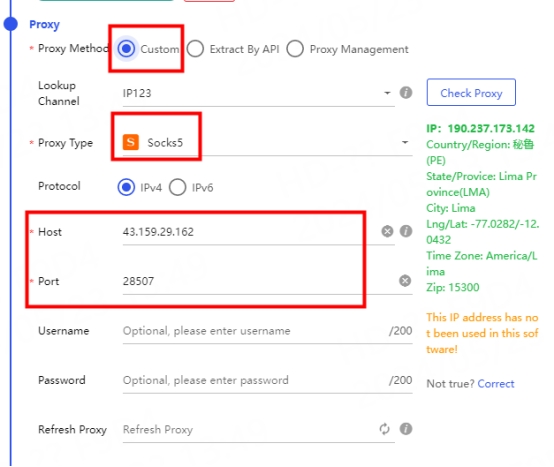Viewport: 554px width, 467px height.
Task: Clear the Host field with its X icon
Action: 387,231
